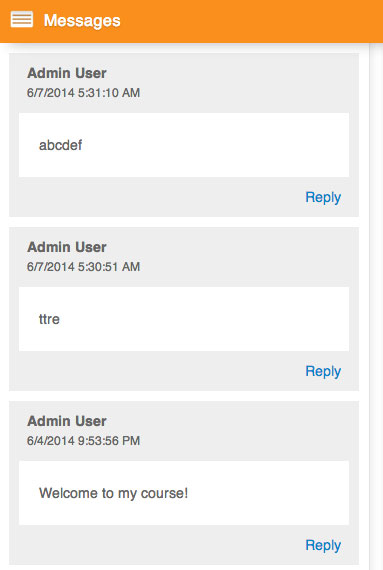Select the abcdef message body
This screenshot has height=570, width=383.
pyautogui.click(x=60, y=145)
